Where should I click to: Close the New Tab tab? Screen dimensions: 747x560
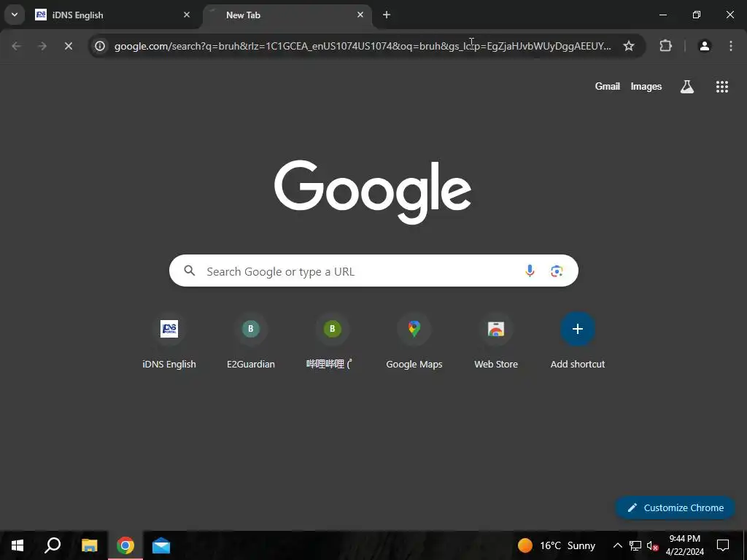pos(360,15)
